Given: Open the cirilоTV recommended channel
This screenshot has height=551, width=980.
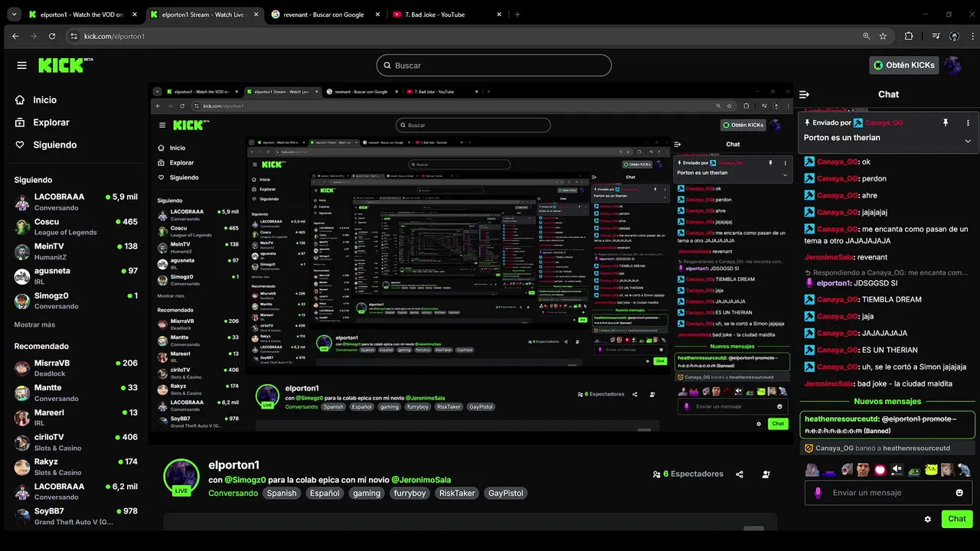Looking at the screenshot, I should [75, 442].
